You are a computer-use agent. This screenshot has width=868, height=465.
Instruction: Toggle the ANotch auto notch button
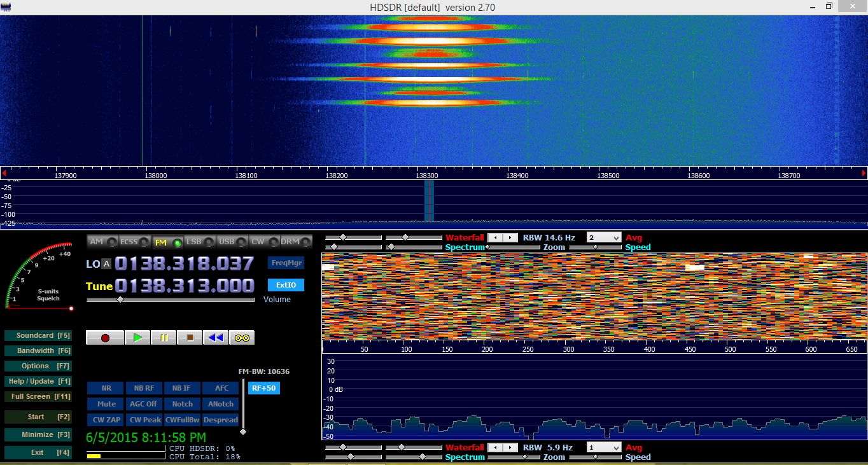[x=221, y=404]
